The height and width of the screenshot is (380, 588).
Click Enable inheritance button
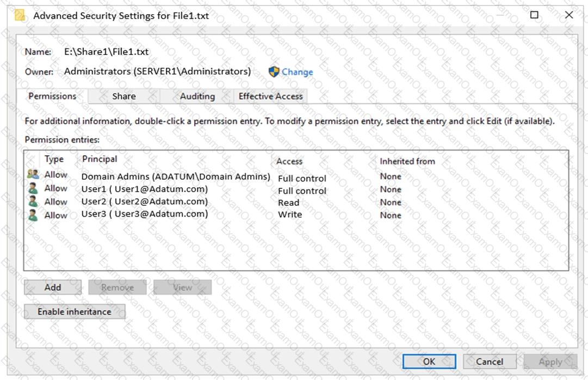pyautogui.click(x=75, y=311)
